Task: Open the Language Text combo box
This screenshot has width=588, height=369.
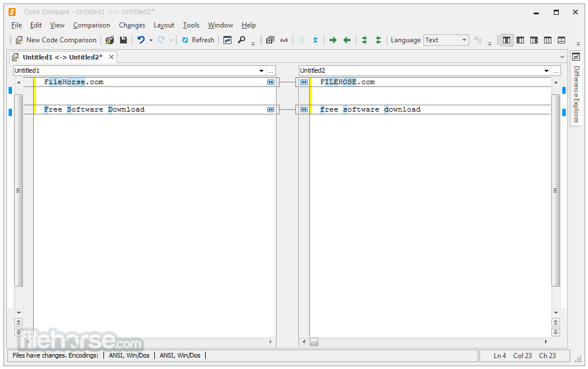Action: tap(446, 40)
